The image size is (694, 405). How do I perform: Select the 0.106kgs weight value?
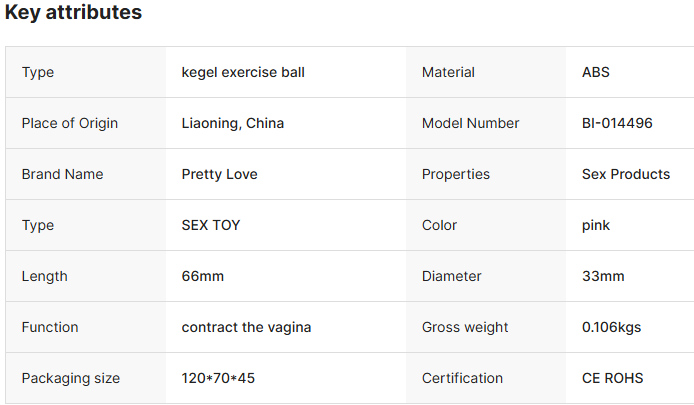click(x=614, y=327)
